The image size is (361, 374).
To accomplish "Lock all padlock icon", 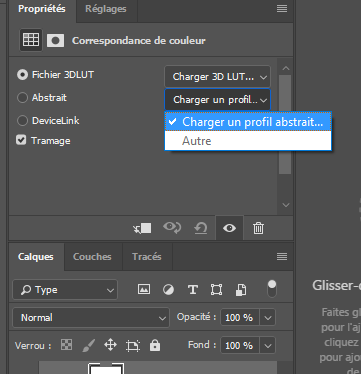I will coord(155,345).
